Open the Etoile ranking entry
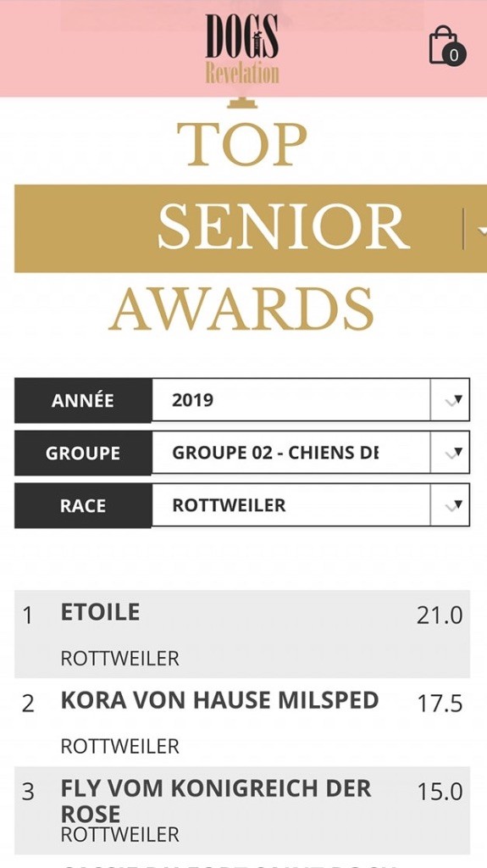This screenshot has height=868, width=487. click(x=242, y=634)
